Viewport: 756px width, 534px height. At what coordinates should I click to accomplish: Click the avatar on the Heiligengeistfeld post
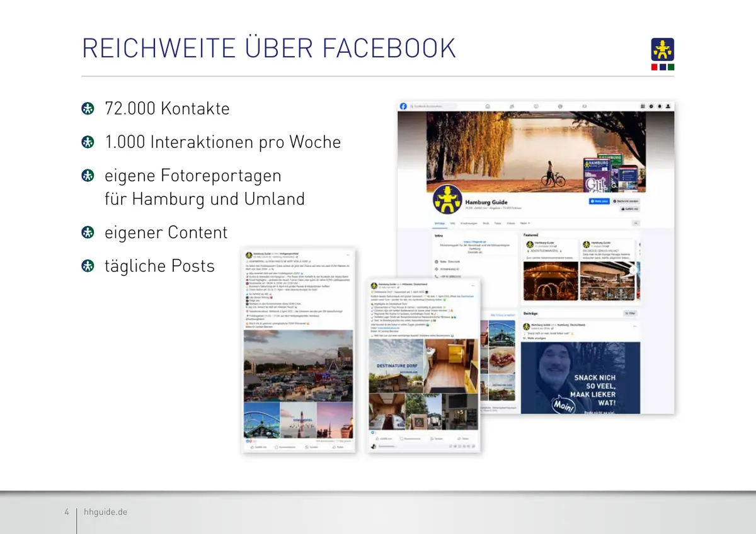(x=249, y=255)
